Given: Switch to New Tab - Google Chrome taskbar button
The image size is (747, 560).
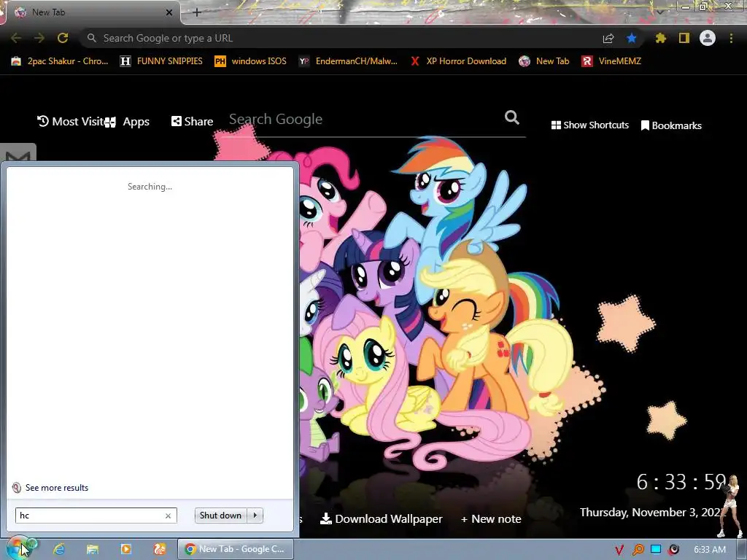Looking at the screenshot, I should (236, 549).
